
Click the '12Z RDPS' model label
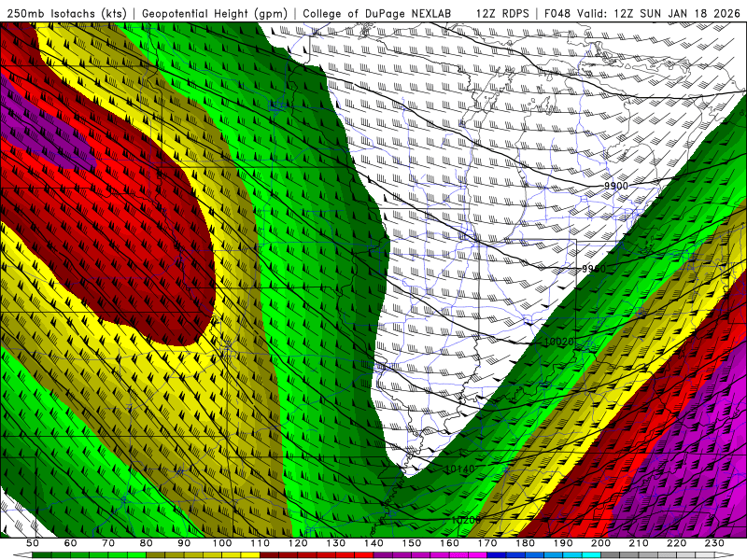pos(502,13)
